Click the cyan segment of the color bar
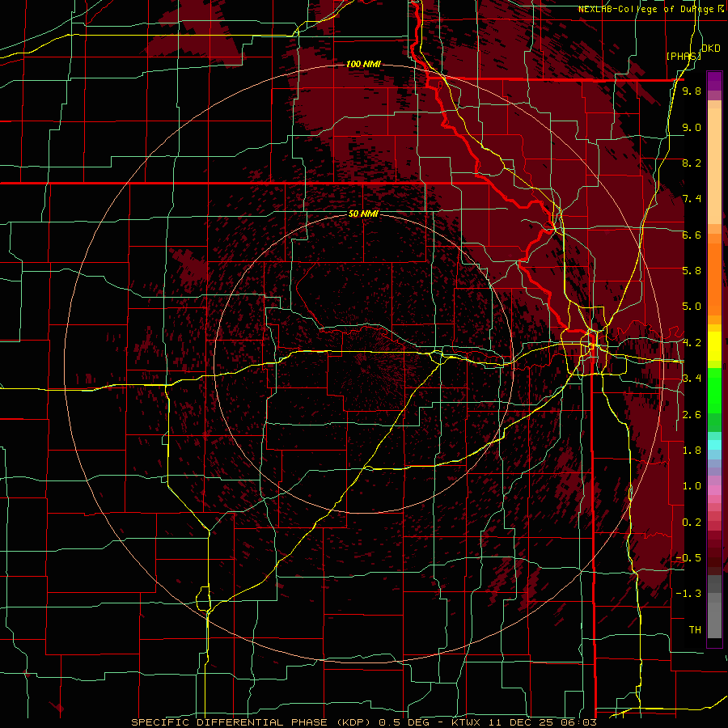 pos(714,445)
